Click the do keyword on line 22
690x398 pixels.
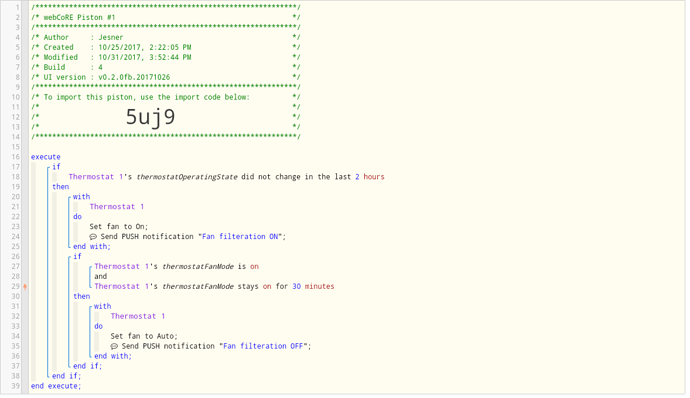click(x=77, y=217)
